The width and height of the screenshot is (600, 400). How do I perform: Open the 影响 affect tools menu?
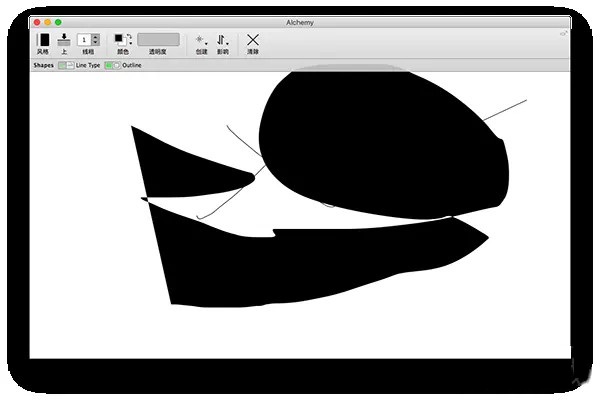tap(222, 40)
